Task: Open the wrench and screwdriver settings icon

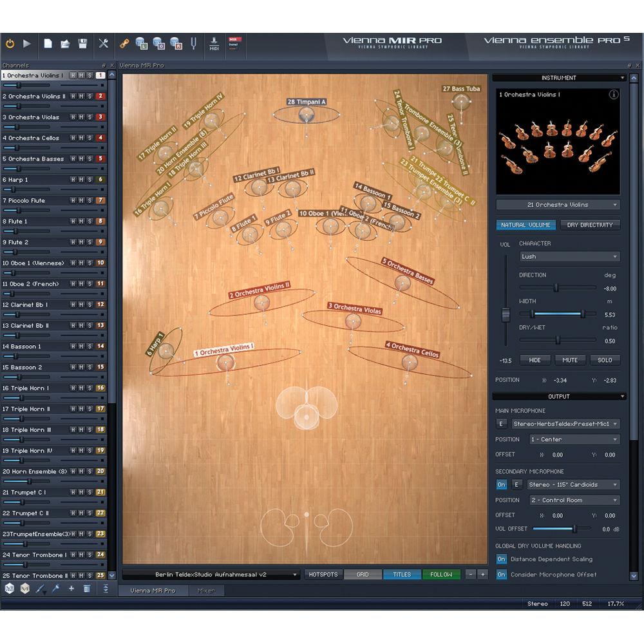Action: pos(103,44)
